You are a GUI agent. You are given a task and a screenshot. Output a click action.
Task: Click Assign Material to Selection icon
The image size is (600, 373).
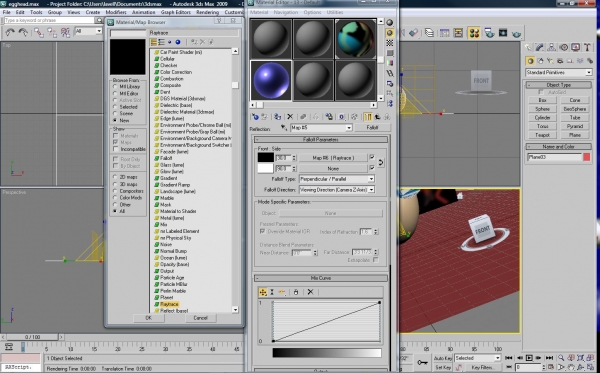[x=277, y=117]
